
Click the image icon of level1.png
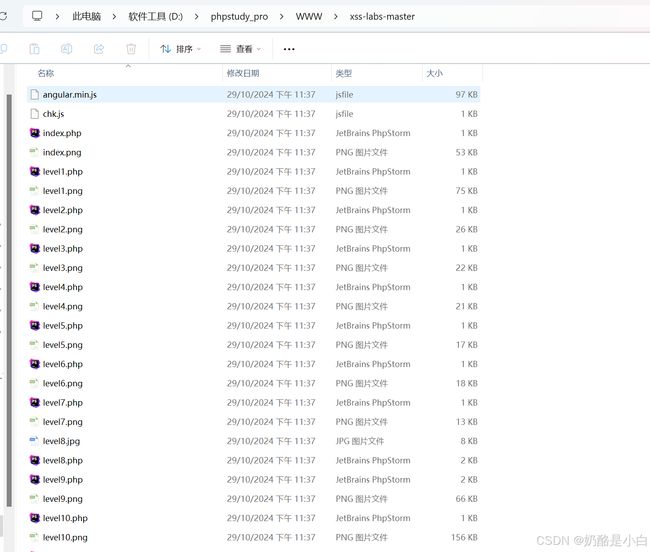coord(34,191)
